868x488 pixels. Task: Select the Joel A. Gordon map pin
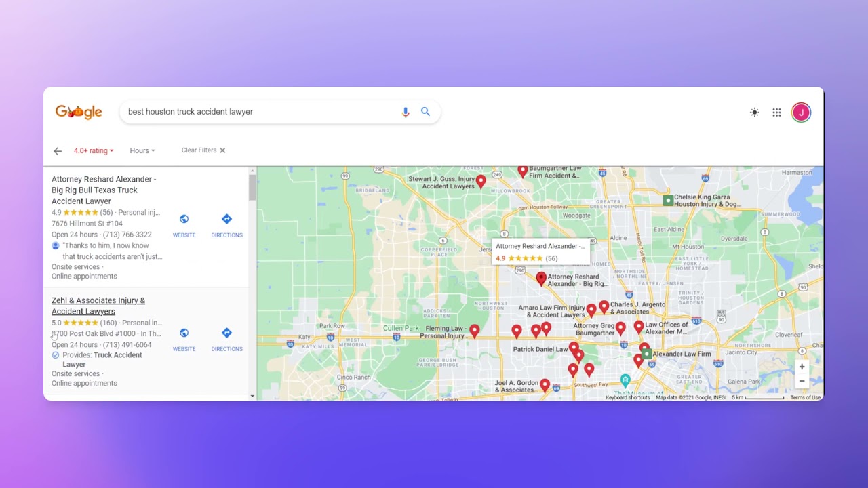545,385
